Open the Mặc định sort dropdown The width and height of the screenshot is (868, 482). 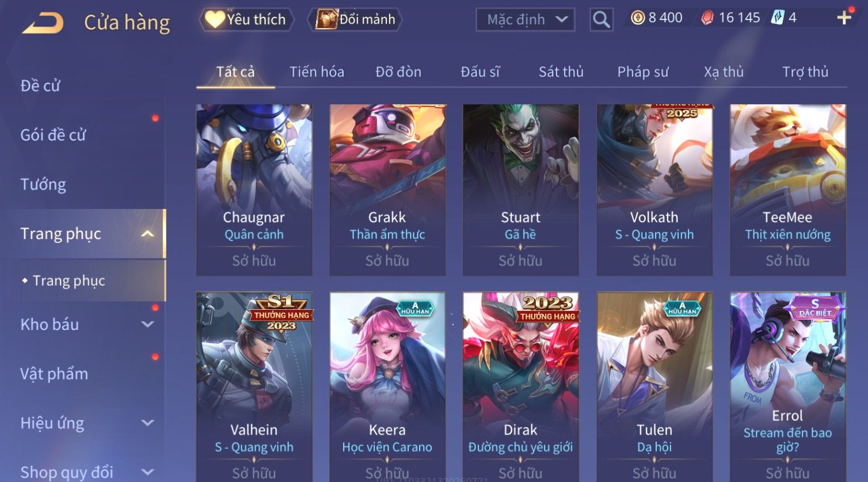(526, 20)
